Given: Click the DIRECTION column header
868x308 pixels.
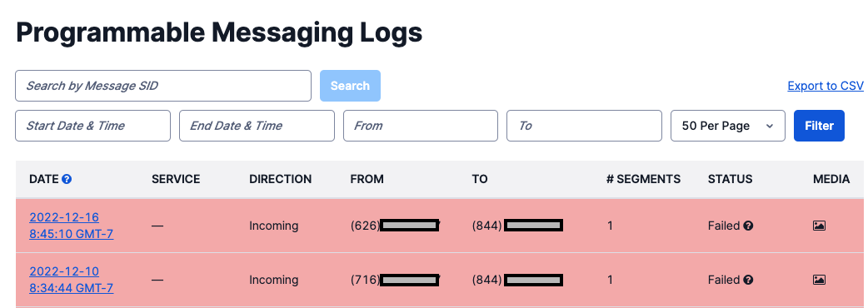Looking at the screenshot, I should 280,179.
